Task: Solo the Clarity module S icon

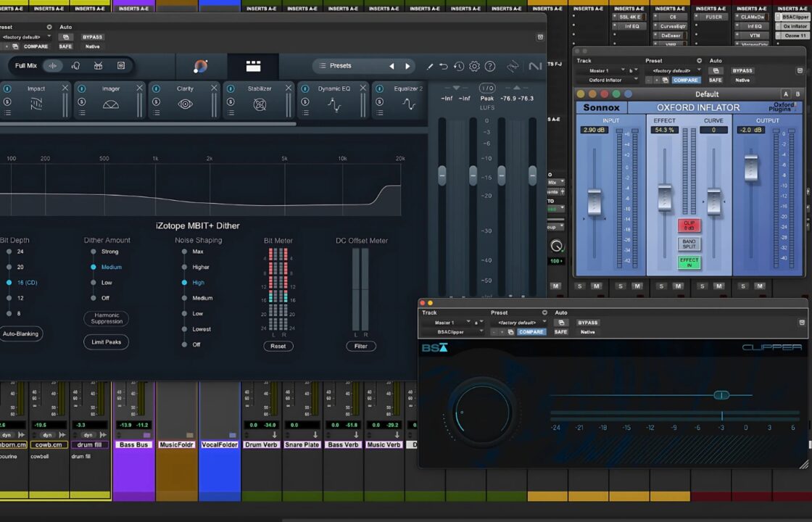Action: (157, 102)
